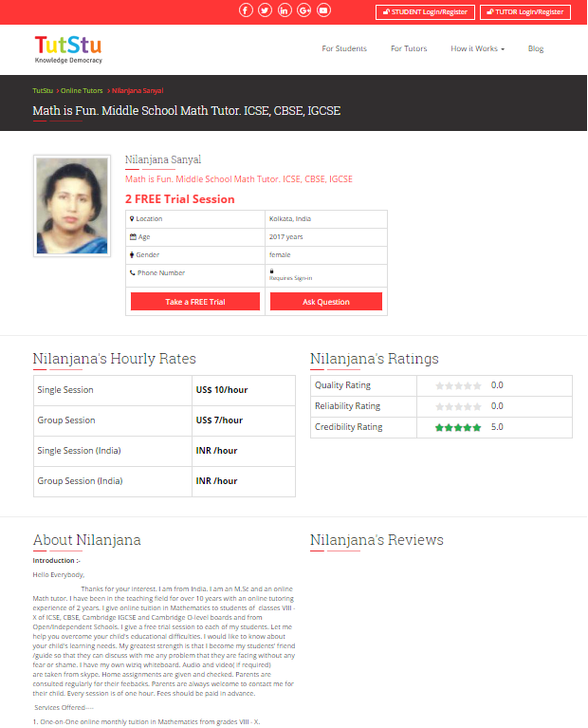Click the Nilanjana's Reviews heading
This screenshot has width=588, height=728.
pos(377,539)
